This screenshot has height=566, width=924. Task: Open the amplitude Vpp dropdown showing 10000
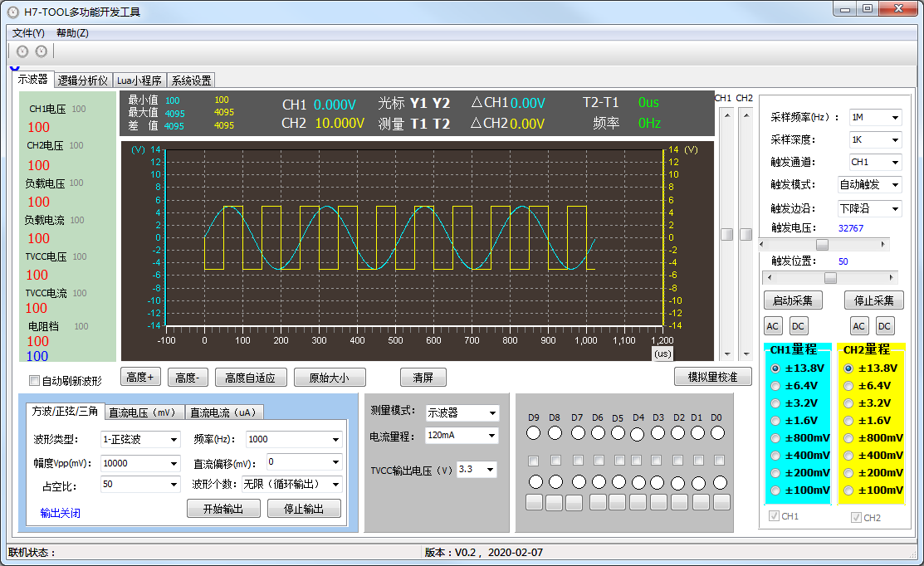click(x=140, y=464)
